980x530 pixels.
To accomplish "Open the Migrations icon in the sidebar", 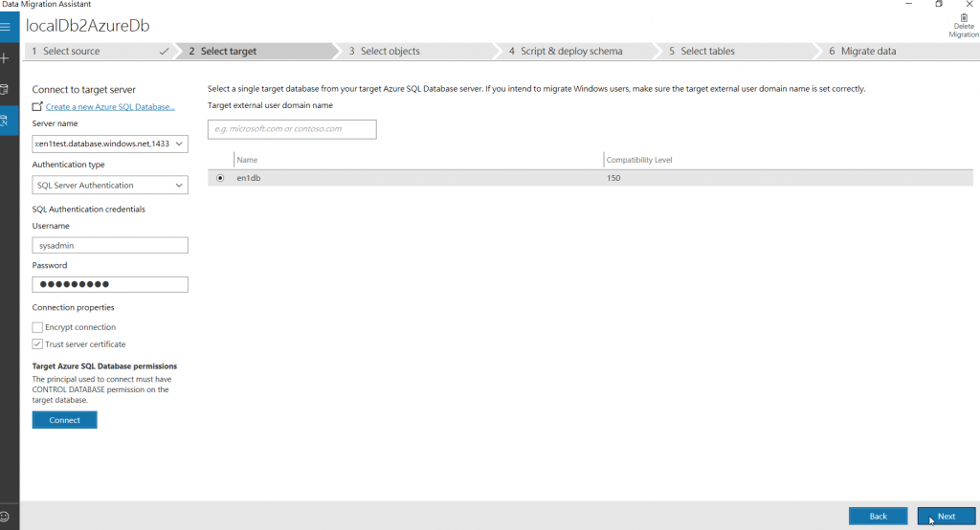I will (5, 120).
